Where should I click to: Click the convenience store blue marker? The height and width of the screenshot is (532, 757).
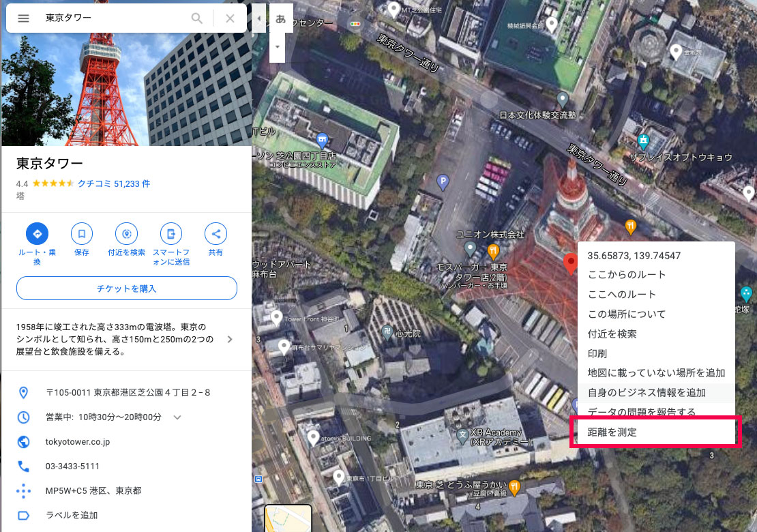point(322,141)
